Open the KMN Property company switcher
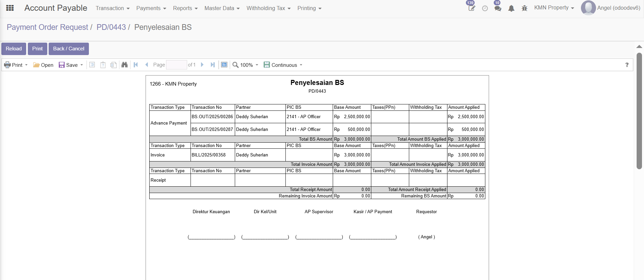The width and height of the screenshot is (644, 280). (554, 8)
